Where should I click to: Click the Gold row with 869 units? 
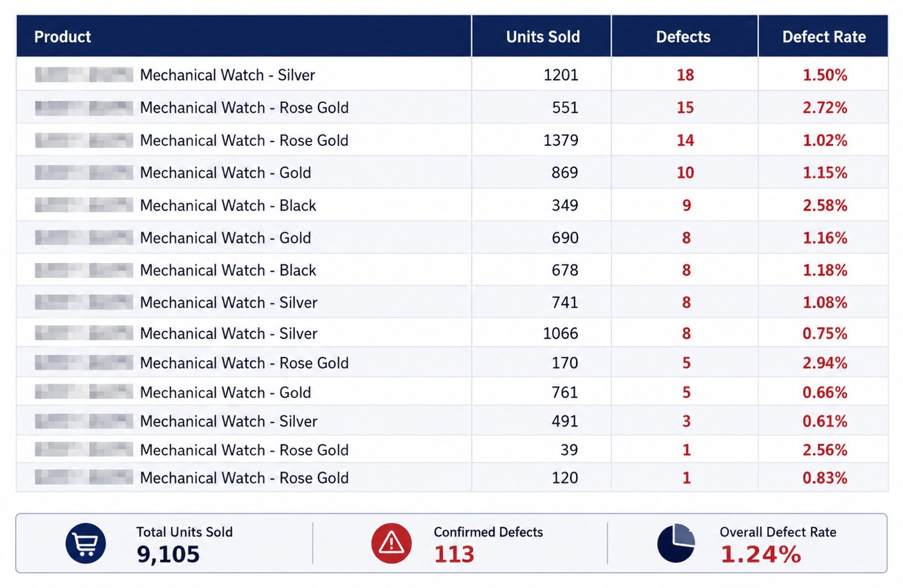[452, 172]
